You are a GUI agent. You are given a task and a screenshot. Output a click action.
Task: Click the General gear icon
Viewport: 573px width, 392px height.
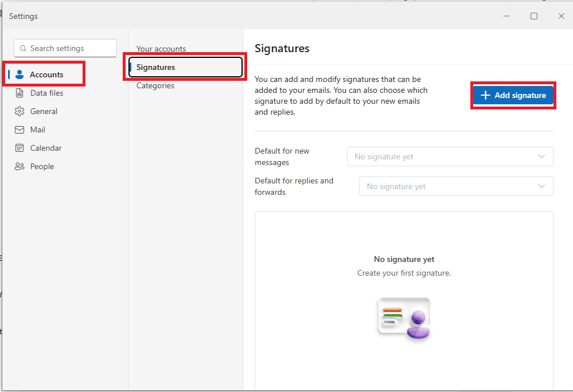tap(20, 111)
